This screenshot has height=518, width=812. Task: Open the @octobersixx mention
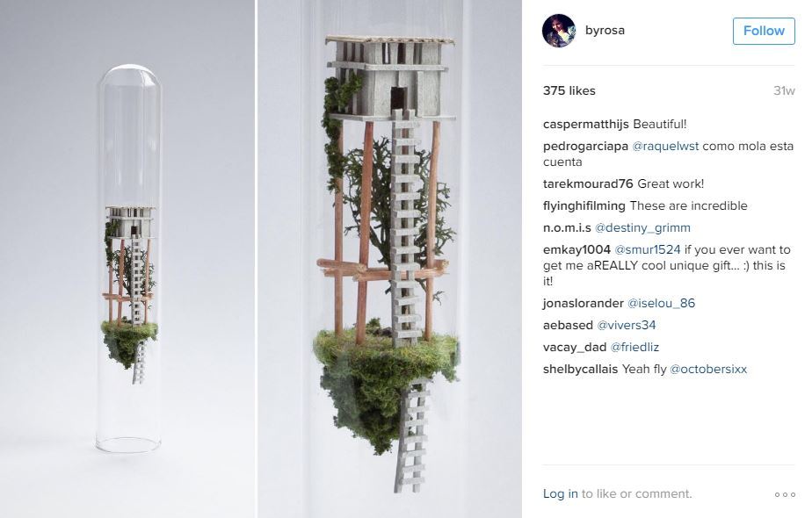[708, 370]
